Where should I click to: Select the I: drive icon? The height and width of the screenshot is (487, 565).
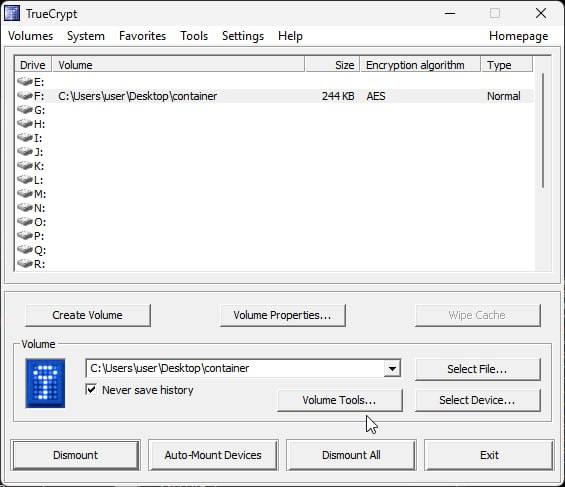pyautogui.click(x=25, y=138)
